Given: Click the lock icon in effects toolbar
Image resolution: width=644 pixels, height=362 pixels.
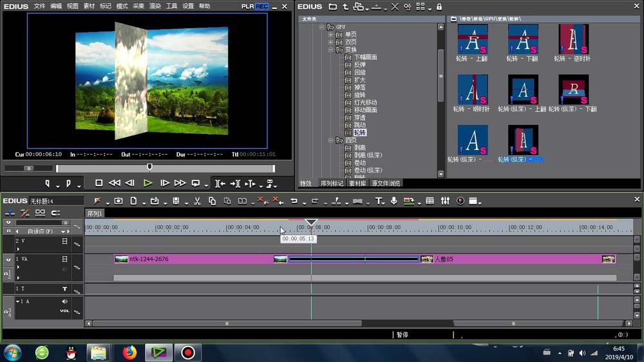Looking at the screenshot, I should pos(439,6).
